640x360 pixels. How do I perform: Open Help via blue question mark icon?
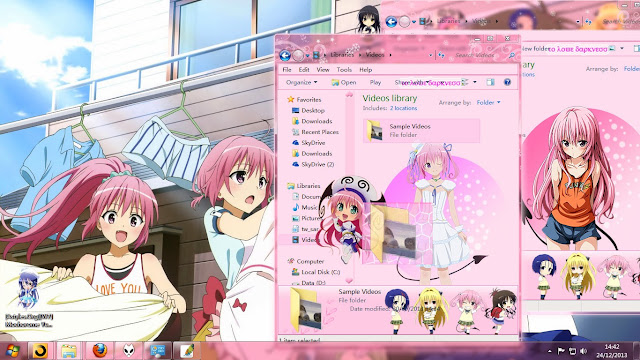coord(507,82)
